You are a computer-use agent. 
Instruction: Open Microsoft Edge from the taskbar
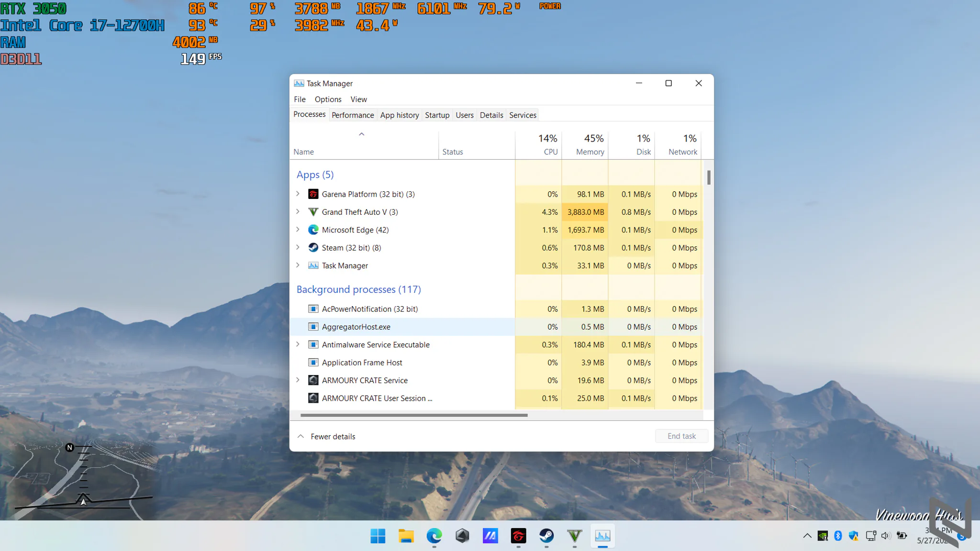(x=434, y=536)
